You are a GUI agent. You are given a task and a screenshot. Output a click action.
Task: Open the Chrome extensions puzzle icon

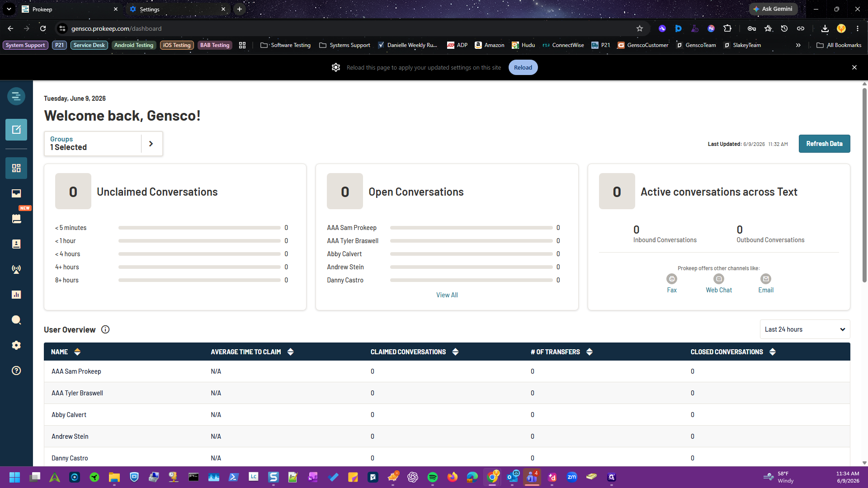tap(727, 28)
